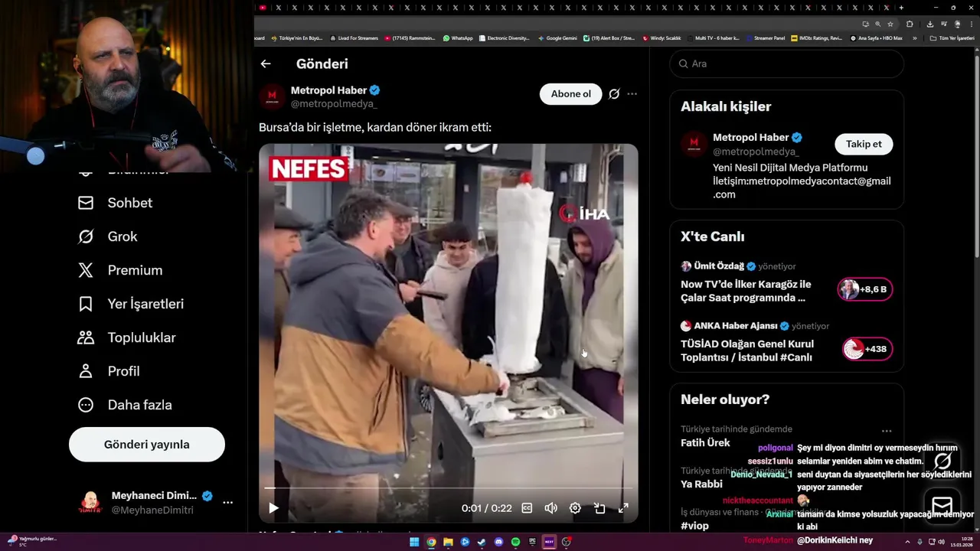This screenshot has height=551, width=980.
Task: Open Topluluklar communities
Action: click(x=126, y=337)
